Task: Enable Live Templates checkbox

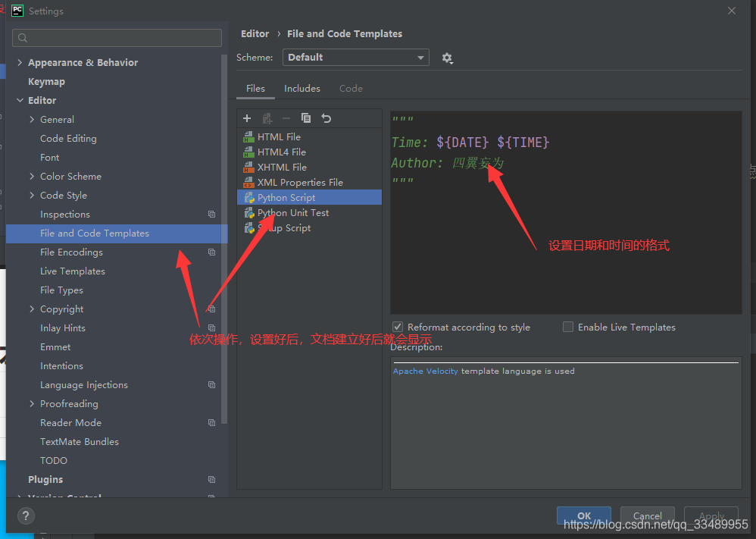Action: click(x=568, y=327)
